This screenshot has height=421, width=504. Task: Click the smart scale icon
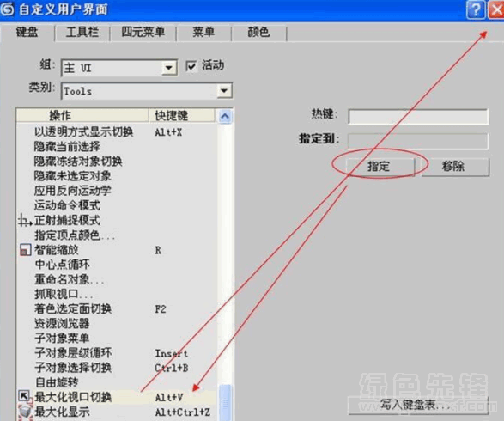[x=25, y=250]
